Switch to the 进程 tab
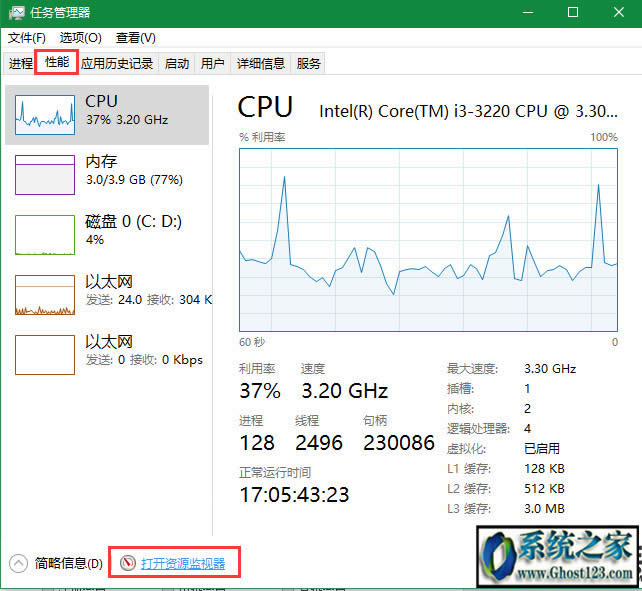642x591 pixels. [21, 63]
